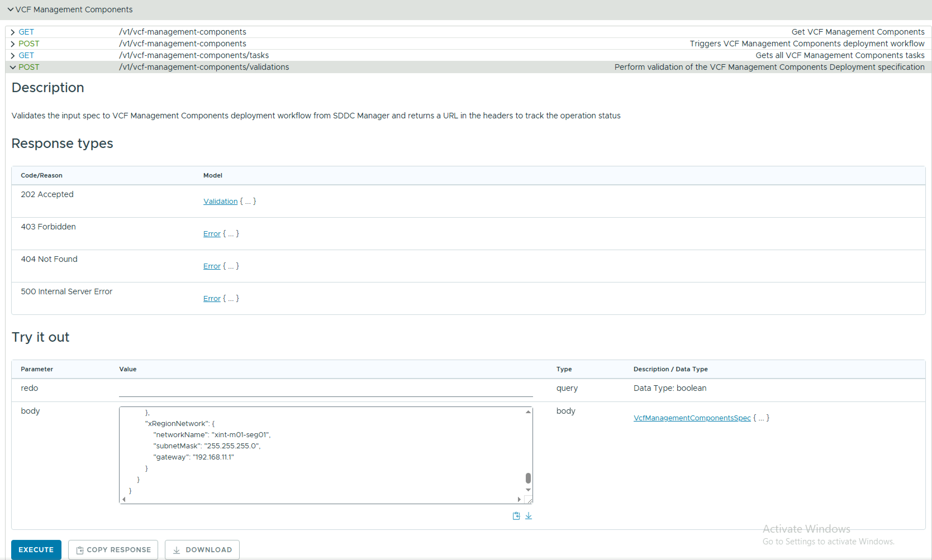
Task: Click the COPY RESPONSE button
Action: (113, 550)
